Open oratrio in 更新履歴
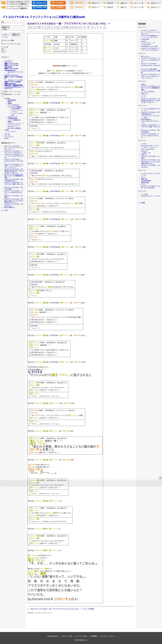 [143, 41]
